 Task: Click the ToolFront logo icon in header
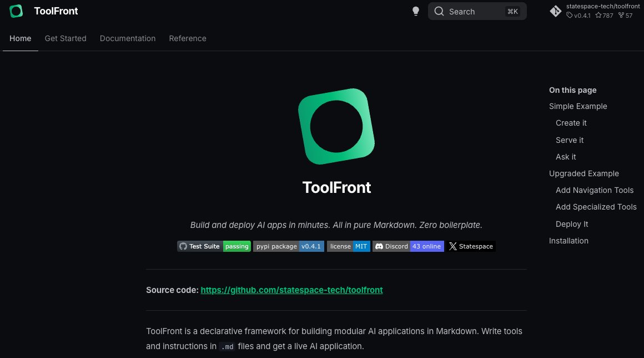coord(16,11)
